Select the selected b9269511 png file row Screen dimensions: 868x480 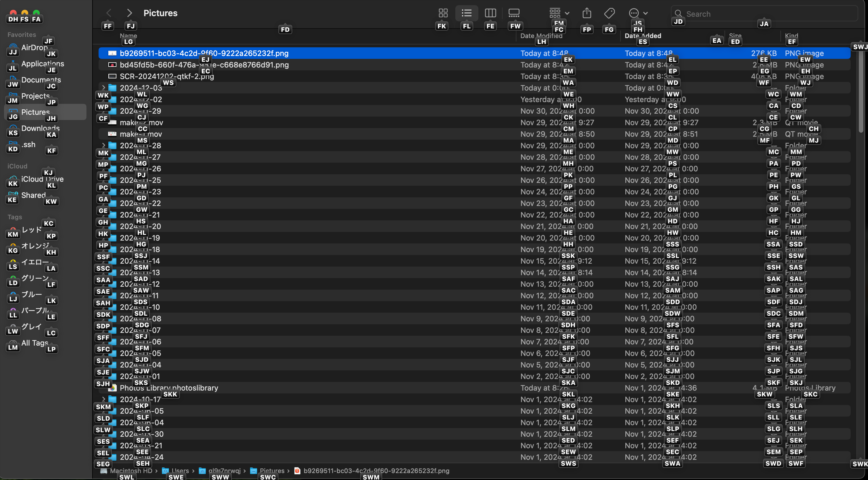[474, 53]
